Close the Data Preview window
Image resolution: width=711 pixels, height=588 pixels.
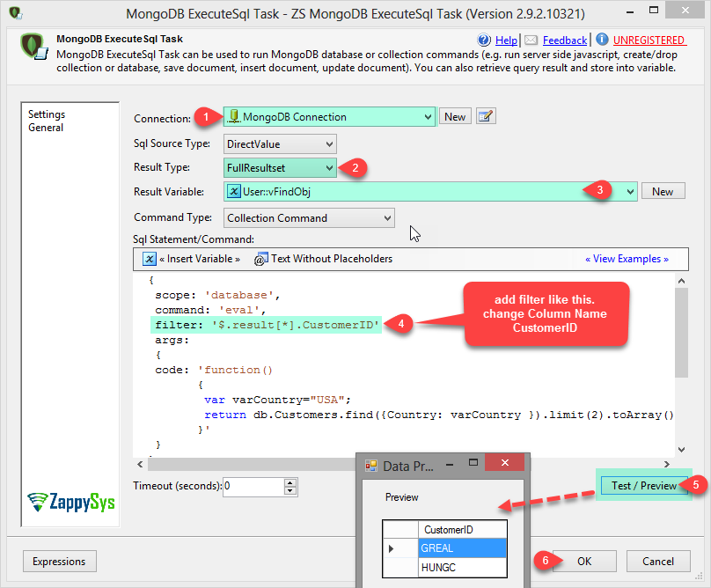(505, 462)
